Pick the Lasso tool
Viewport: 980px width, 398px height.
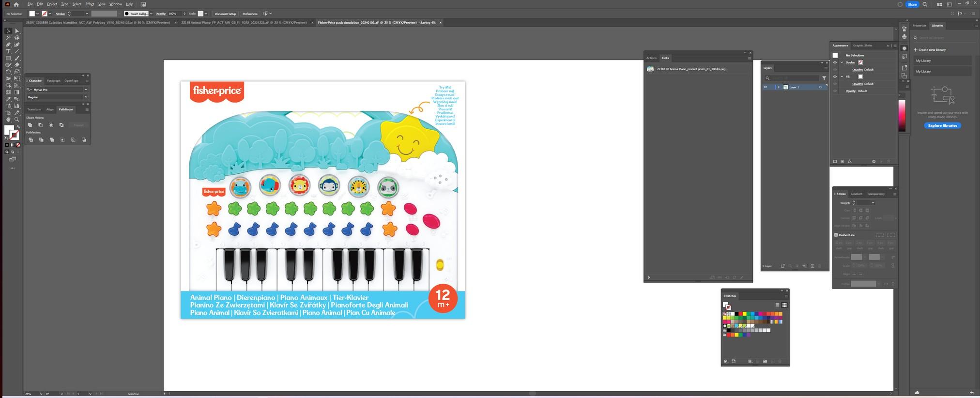17,38
